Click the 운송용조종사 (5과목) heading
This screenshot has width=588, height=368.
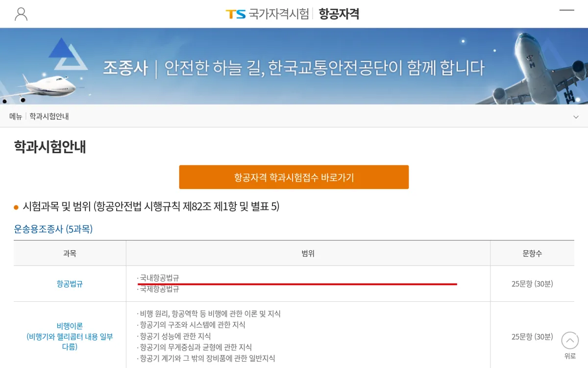point(53,229)
